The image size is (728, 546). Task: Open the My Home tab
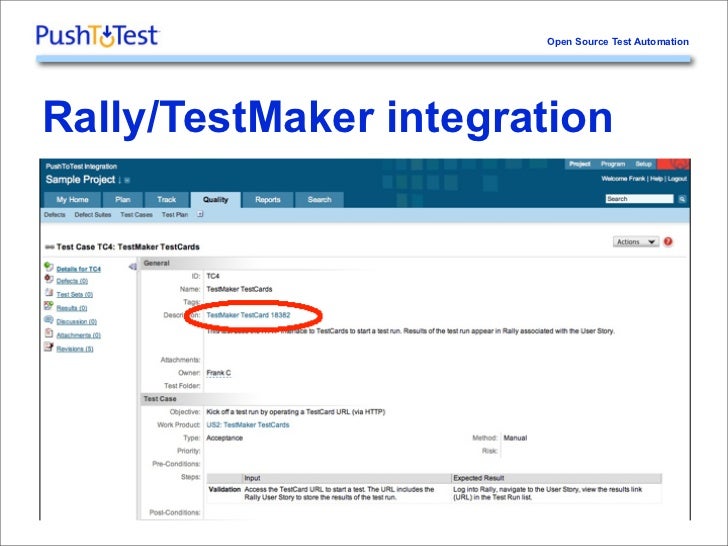[72, 200]
